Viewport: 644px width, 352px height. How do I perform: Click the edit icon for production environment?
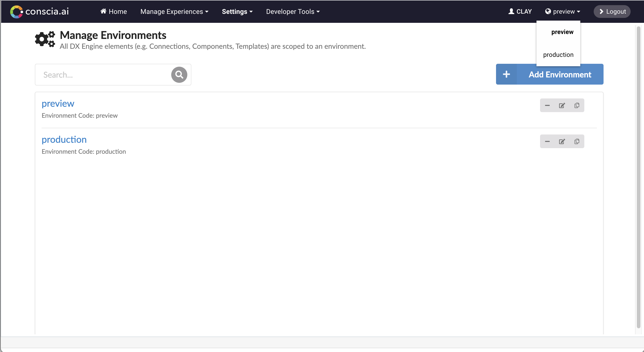[562, 141]
